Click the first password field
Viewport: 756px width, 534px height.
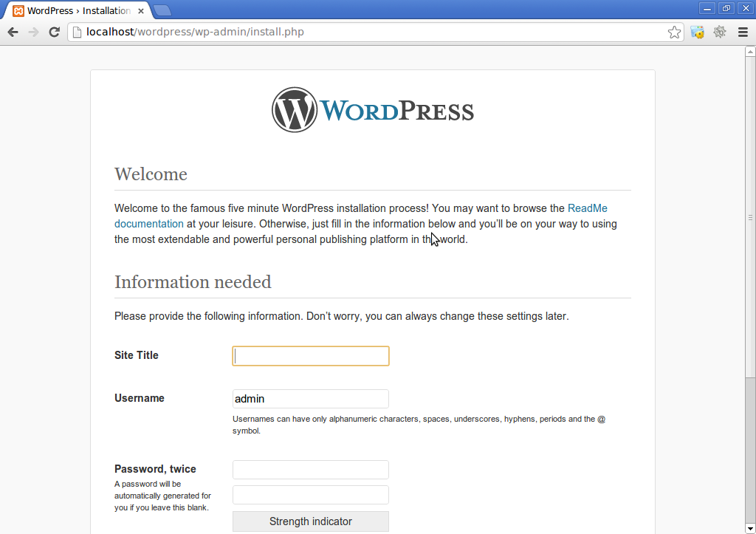click(x=311, y=470)
